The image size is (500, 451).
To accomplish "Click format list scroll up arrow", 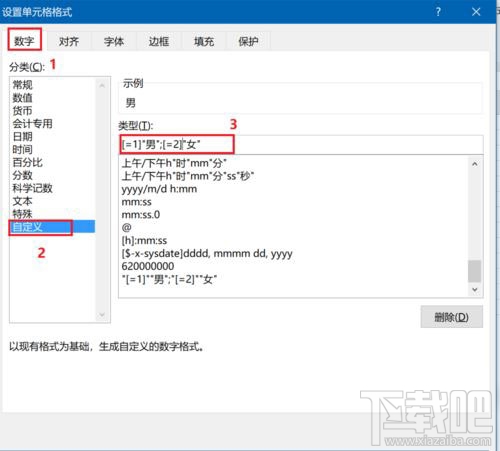I will pyautogui.click(x=475, y=164).
